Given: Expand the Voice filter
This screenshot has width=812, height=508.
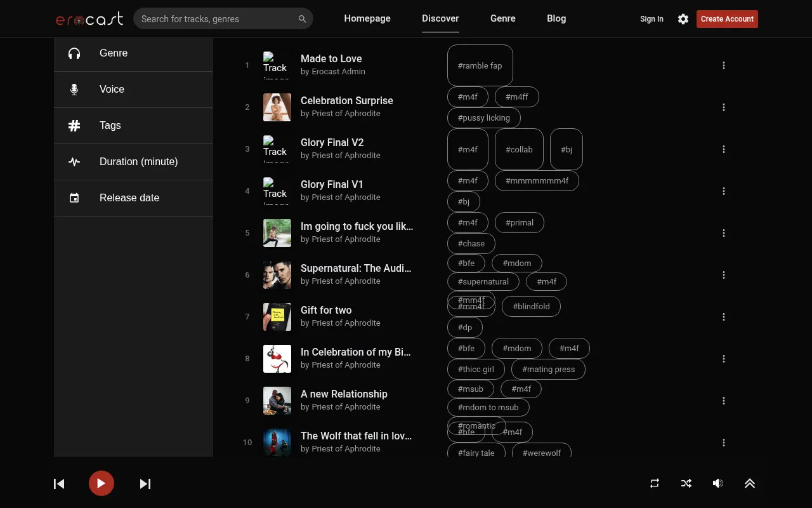Looking at the screenshot, I should pos(133,90).
